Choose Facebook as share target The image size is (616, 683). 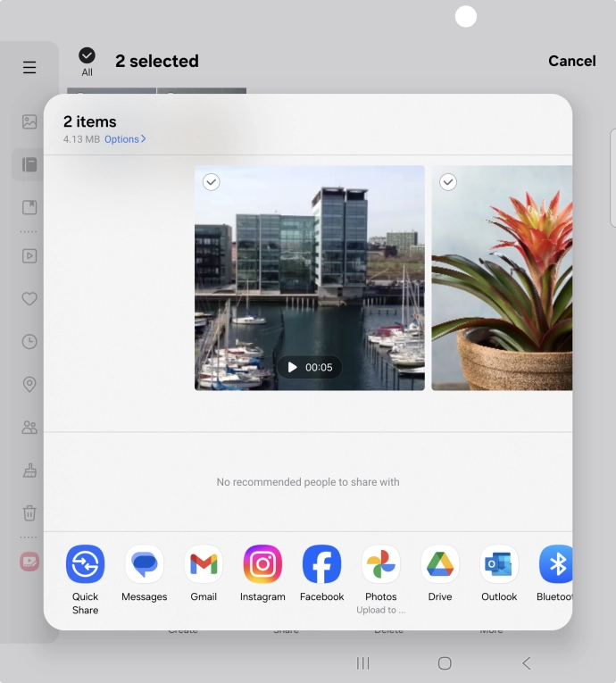point(321,565)
